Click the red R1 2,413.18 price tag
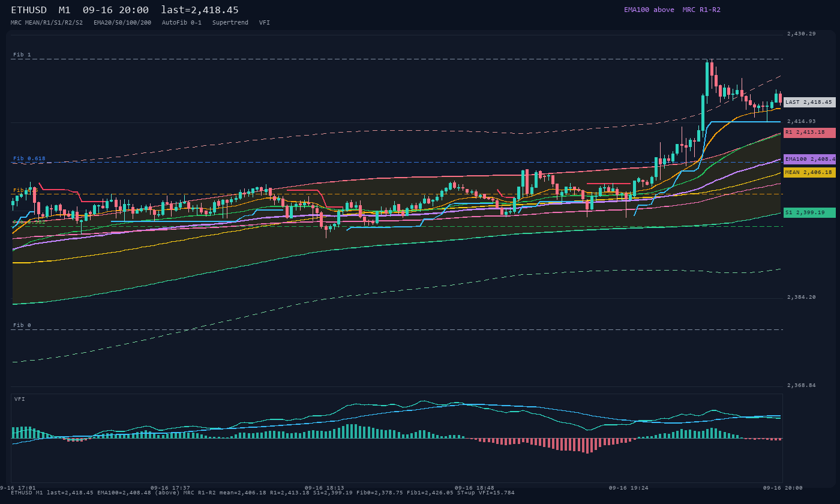This screenshot has height=504, width=840. pos(809,132)
